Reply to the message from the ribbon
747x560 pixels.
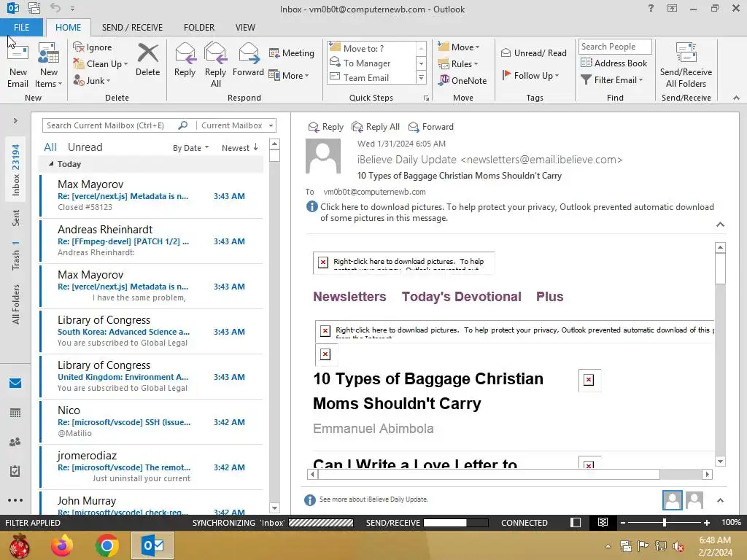point(185,60)
